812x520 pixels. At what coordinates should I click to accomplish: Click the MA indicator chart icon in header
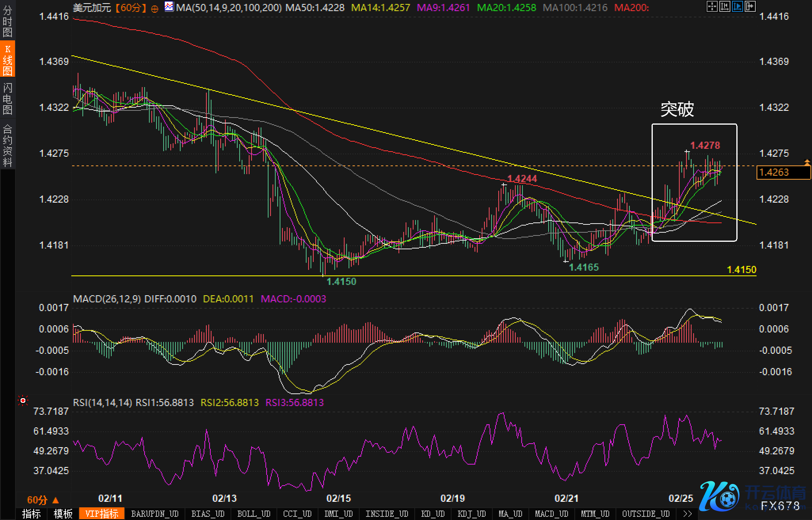coord(169,7)
